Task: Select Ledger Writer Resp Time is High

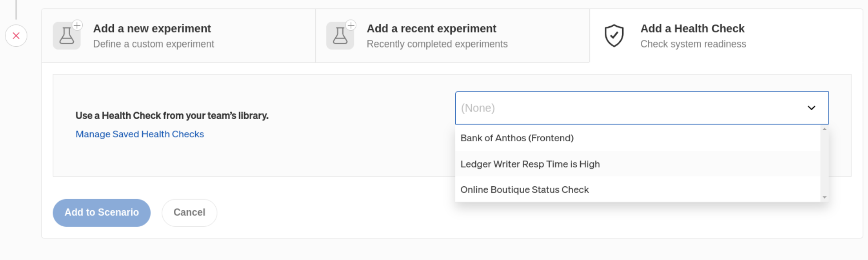Action: (638, 164)
